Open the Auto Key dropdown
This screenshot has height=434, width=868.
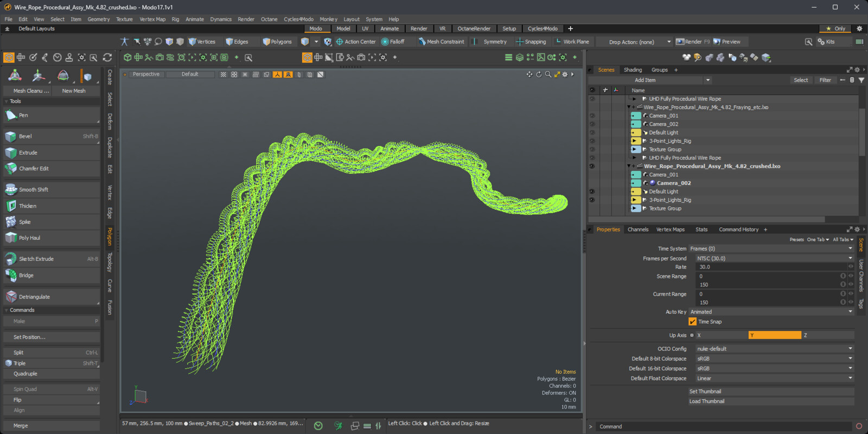click(x=771, y=312)
